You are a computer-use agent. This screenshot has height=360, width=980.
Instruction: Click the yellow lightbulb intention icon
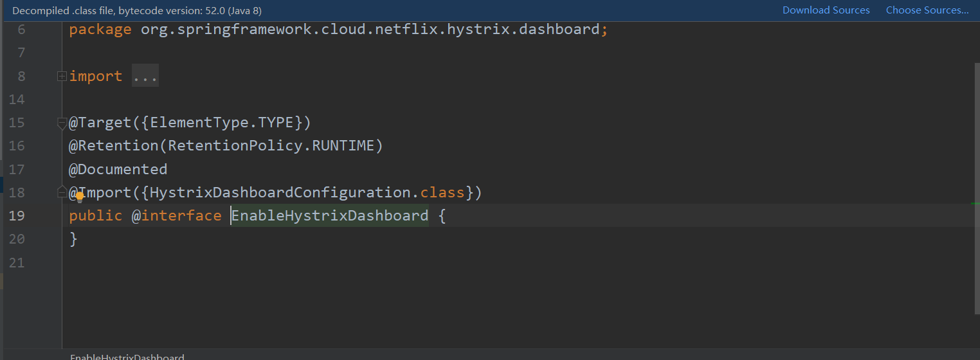(x=80, y=197)
